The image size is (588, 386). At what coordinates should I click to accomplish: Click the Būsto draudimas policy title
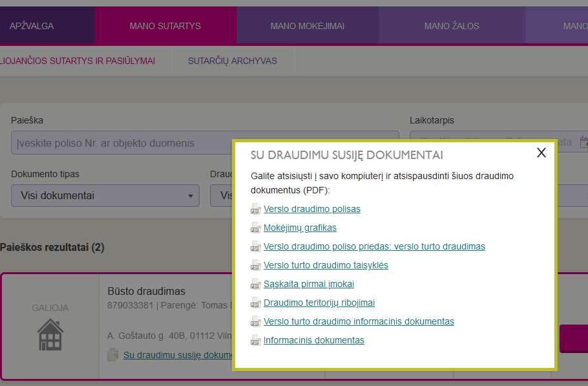point(147,291)
